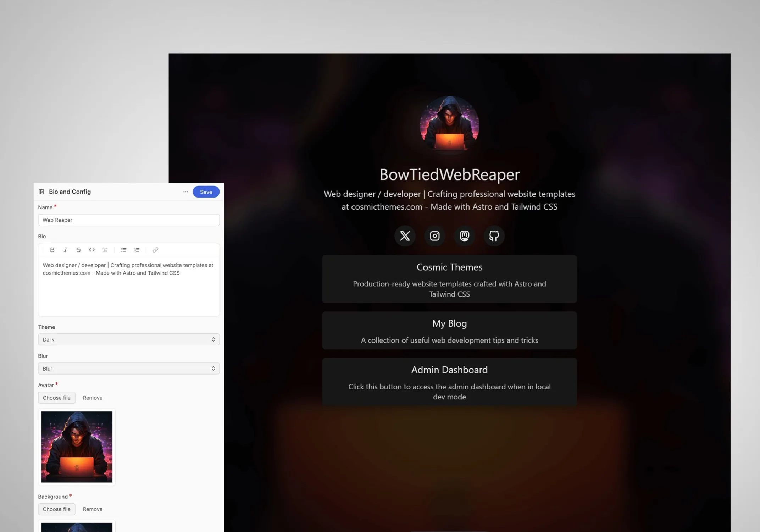
Task: Click Save button in Bio and Config
Action: pyautogui.click(x=206, y=191)
